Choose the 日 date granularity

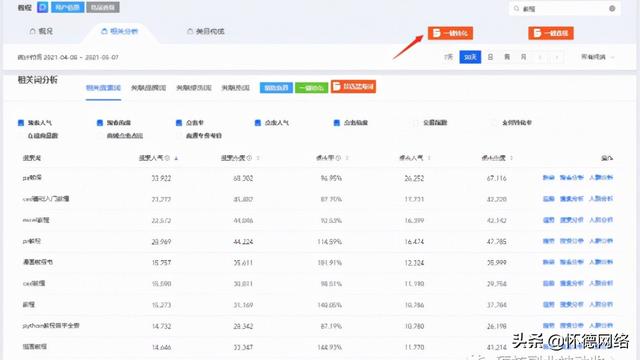pyautogui.click(x=490, y=57)
